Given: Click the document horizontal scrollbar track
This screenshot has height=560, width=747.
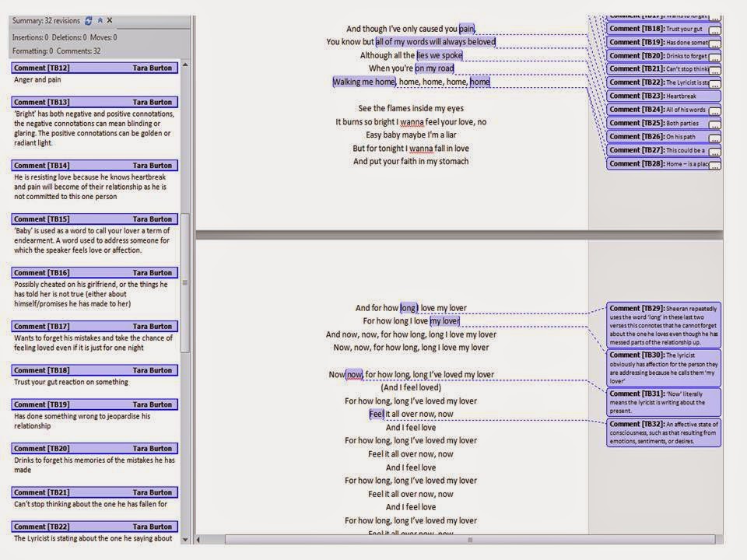Looking at the screenshot, I should [x=470, y=540].
